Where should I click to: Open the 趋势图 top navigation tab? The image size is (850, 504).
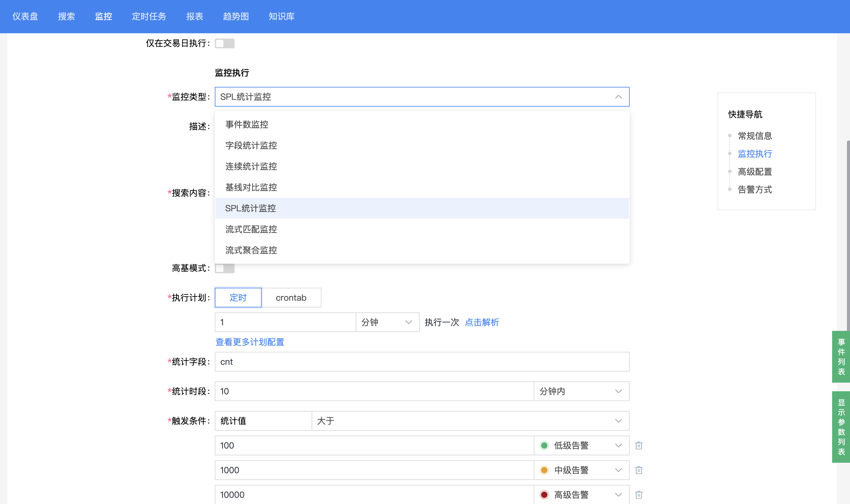coord(236,16)
